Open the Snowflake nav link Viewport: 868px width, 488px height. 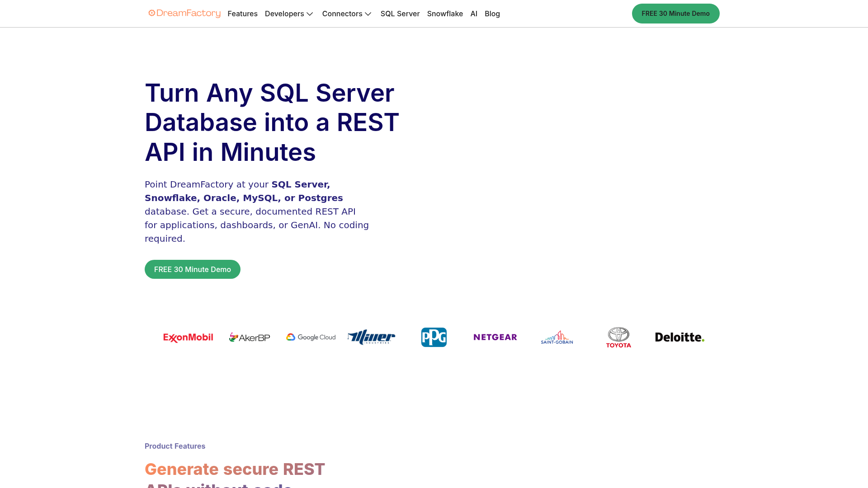(x=445, y=14)
